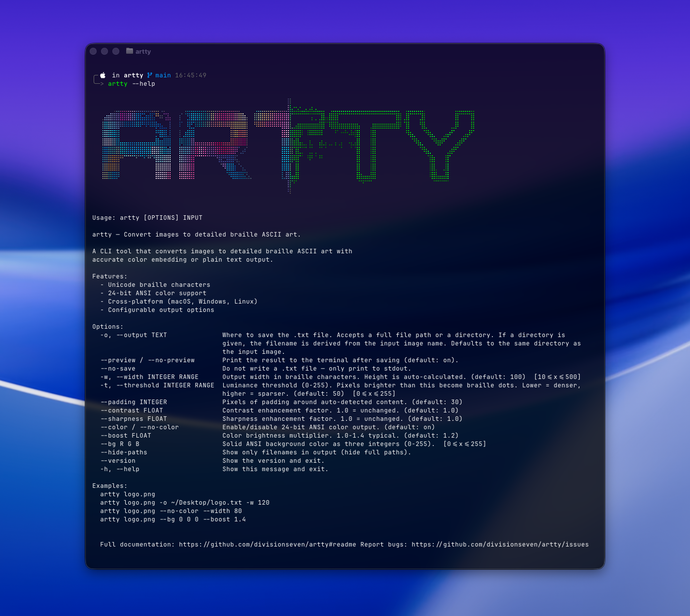This screenshot has height=616, width=690.
Task: Click the git branch icon before 'main'
Action: [149, 75]
